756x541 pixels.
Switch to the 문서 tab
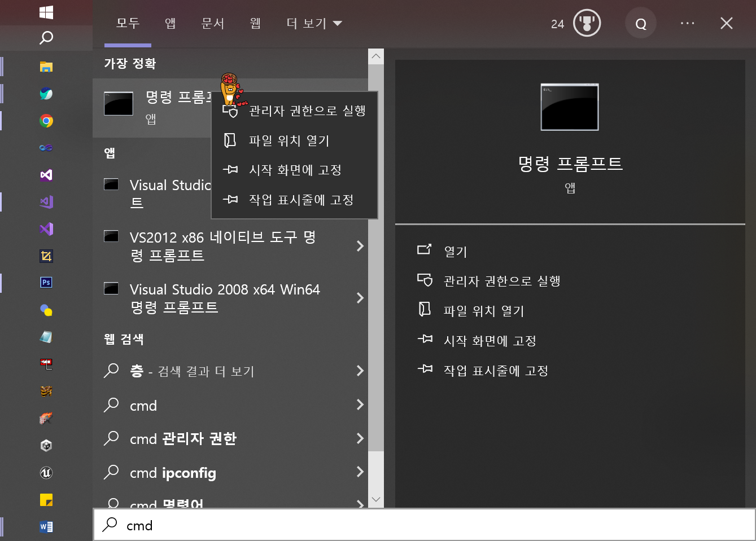[x=213, y=23]
